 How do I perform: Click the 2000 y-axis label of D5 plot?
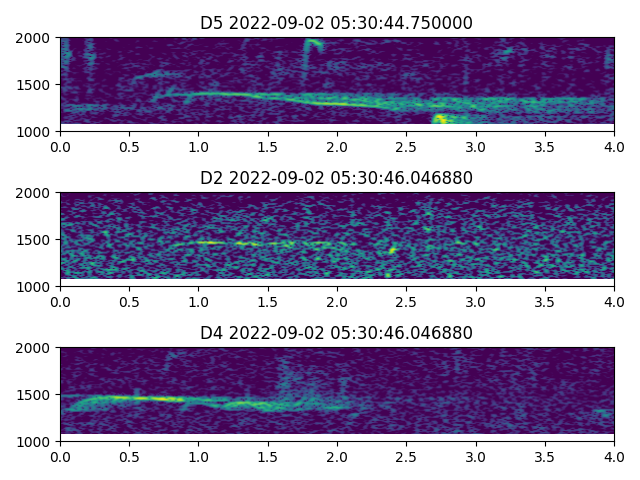[x=34, y=38]
